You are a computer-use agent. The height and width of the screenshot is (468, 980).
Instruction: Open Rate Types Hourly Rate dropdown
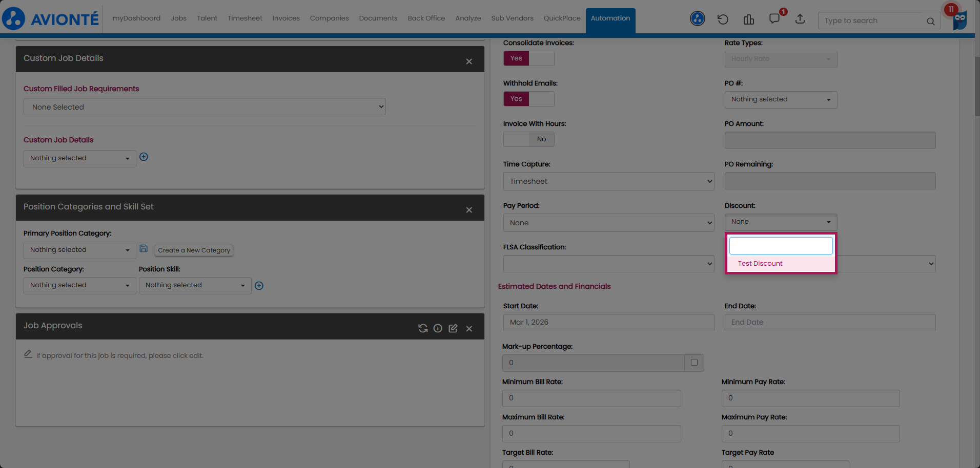point(781,59)
